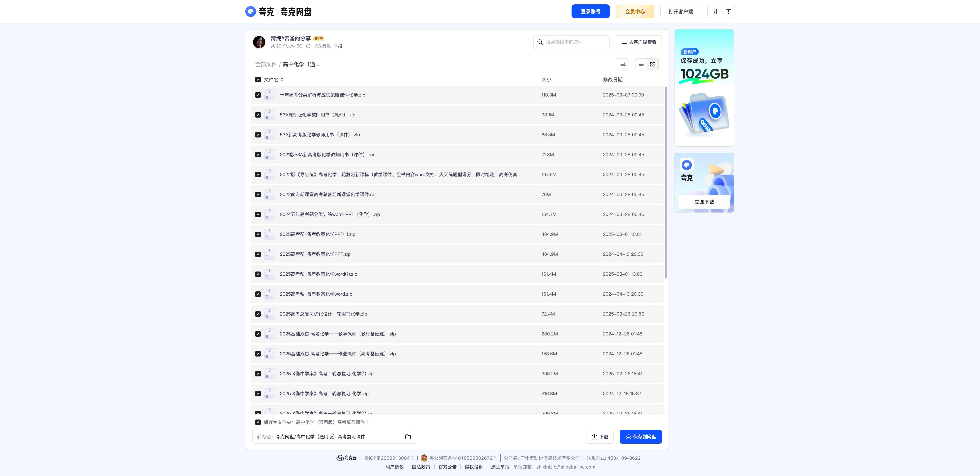The image size is (980, 476).
Task: Click 保存到网盘 button
Action: [x=640, y=436]
